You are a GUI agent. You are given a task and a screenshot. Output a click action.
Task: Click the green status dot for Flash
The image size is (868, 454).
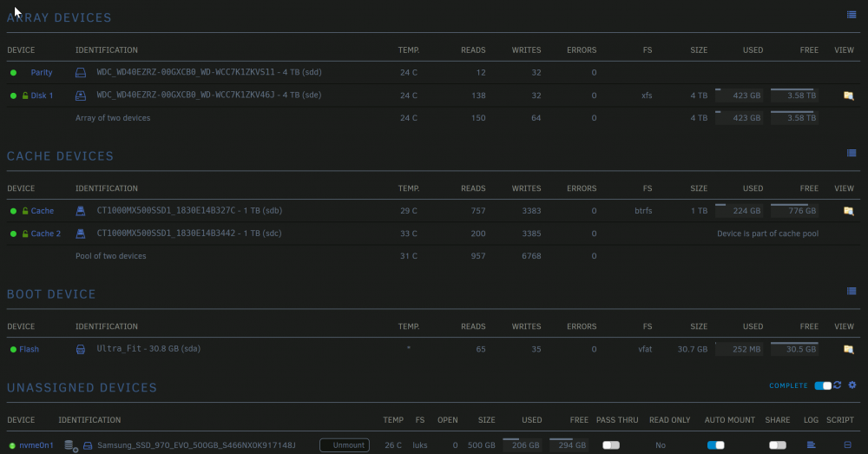pos(13,349)
